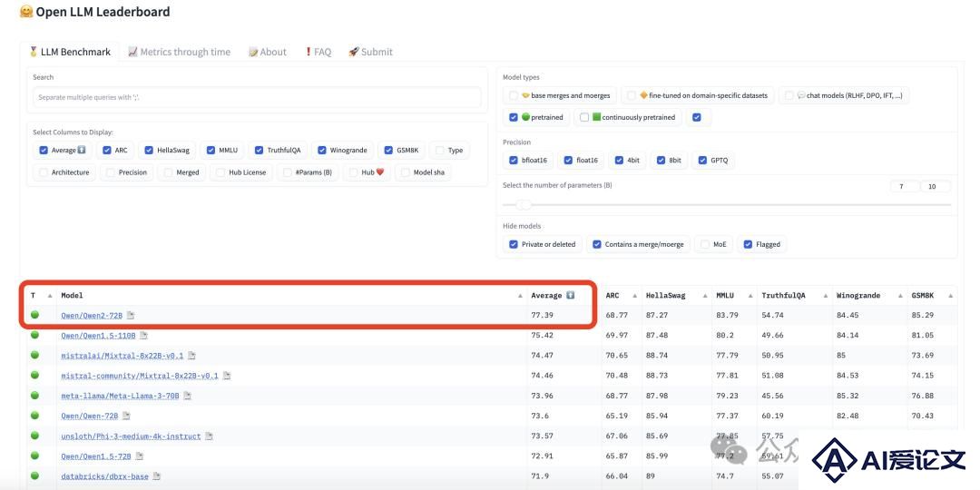This screenshot has height=490, width=980.
Task: Open mistralai/Mixtral-8x22B-v0.1 model link
Action: pos(122,356)
